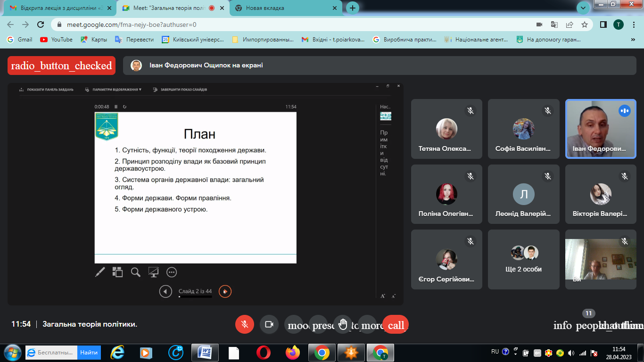The height and width of the screenshot is (362, 644).
Task: Click the red leave call button
Action: point(396,325)
